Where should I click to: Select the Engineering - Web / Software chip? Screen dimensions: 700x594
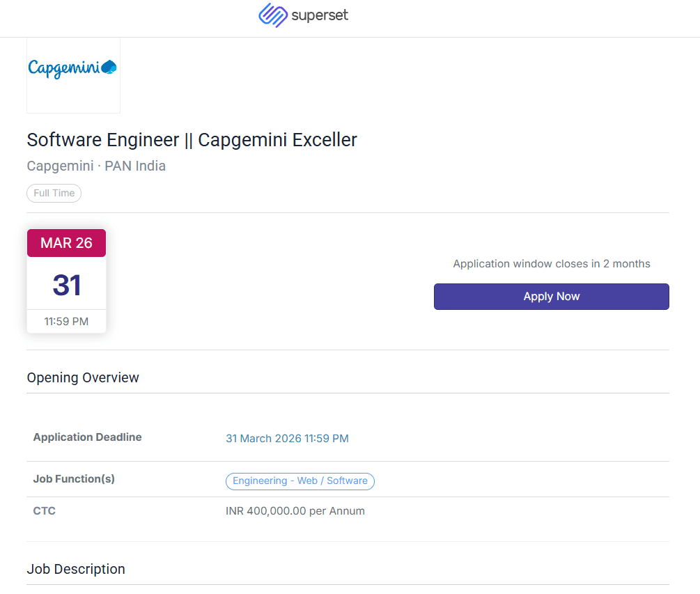[x=300, y=481]
